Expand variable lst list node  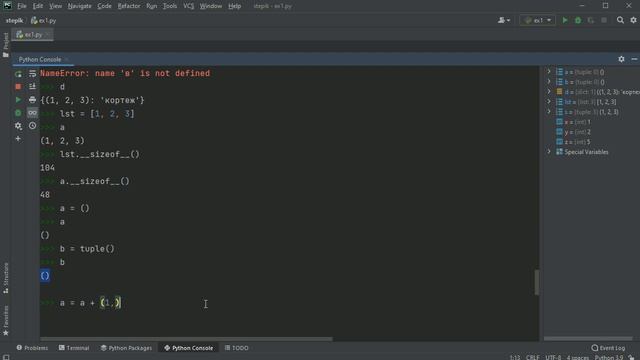[x=549, y=102]
